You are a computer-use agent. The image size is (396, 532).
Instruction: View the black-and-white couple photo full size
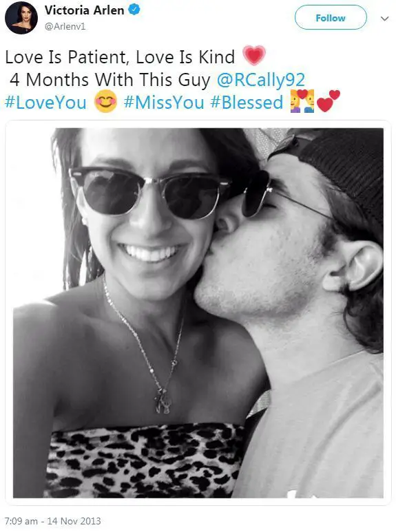click(198, 313)
